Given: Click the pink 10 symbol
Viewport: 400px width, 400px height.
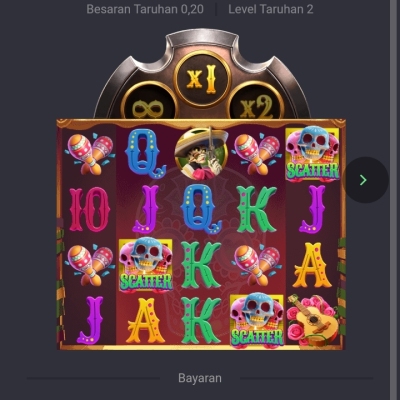Looking at the screenshot, I should (89, 209).
